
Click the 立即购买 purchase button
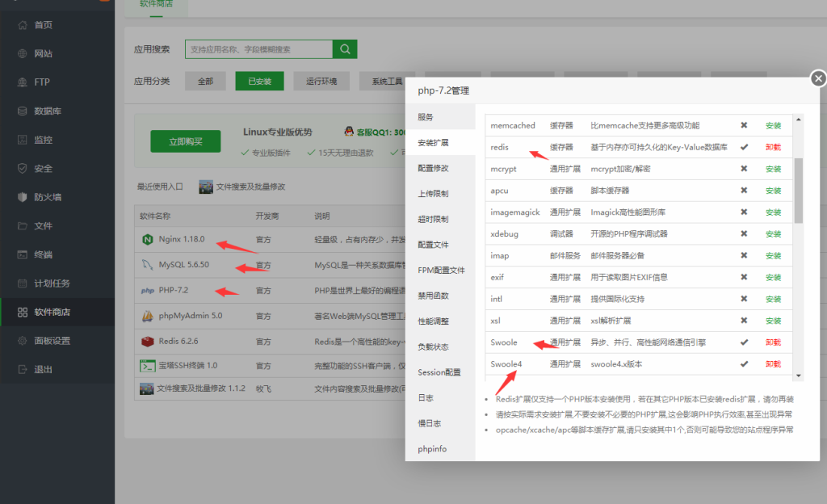pyautogui.click(x=186, y=141)
